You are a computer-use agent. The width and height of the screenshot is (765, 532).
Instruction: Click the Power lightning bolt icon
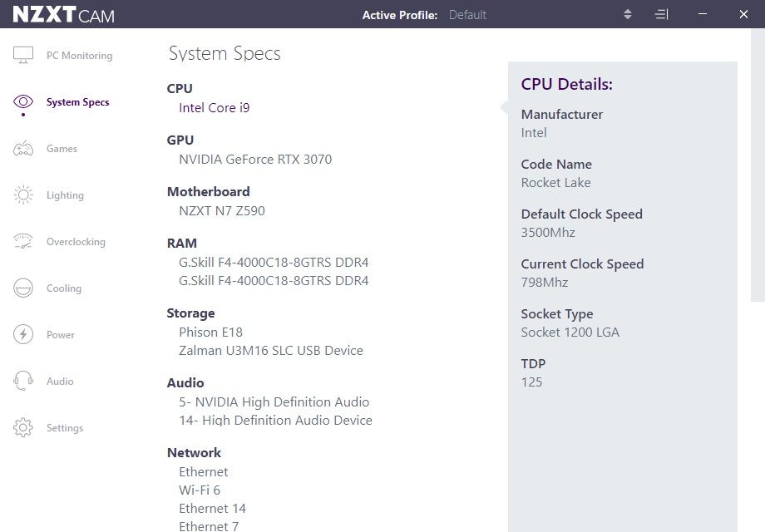[23, 334]
